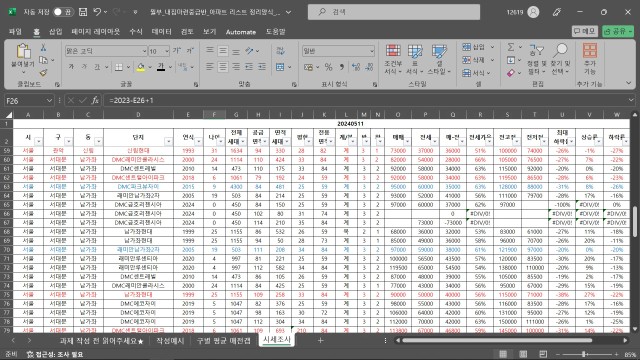Open the number format dropdown
This screenshot has height=360, width=640.
(371, 51)
